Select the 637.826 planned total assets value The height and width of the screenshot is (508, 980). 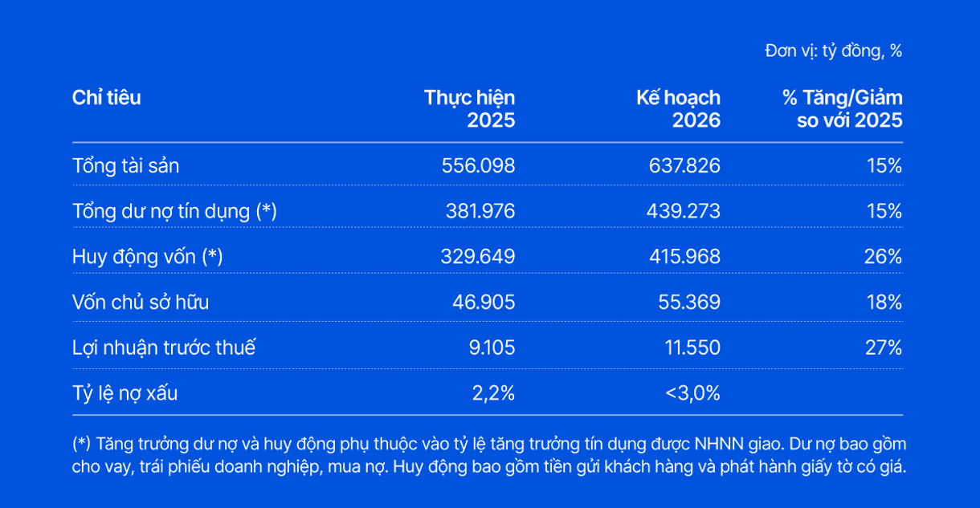(684, 166)
